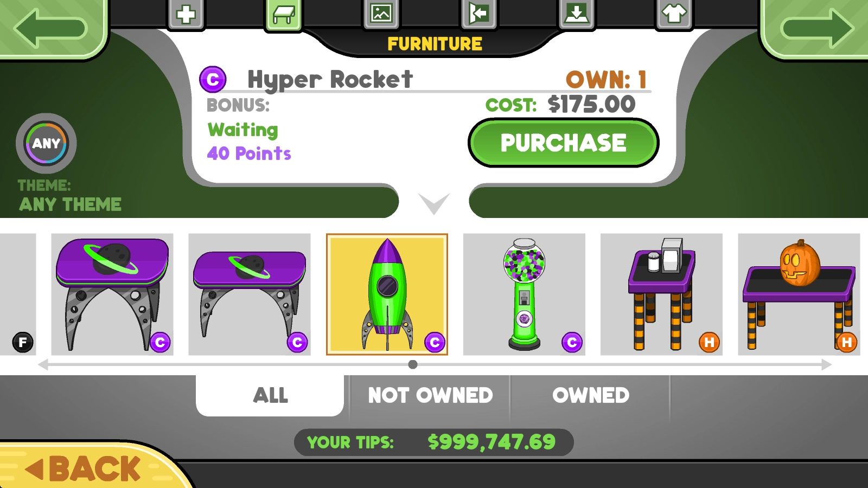The height and width of the screenshot is (488, 868).
Task: Switch to the OWNED tab
Action: (591, 395)
